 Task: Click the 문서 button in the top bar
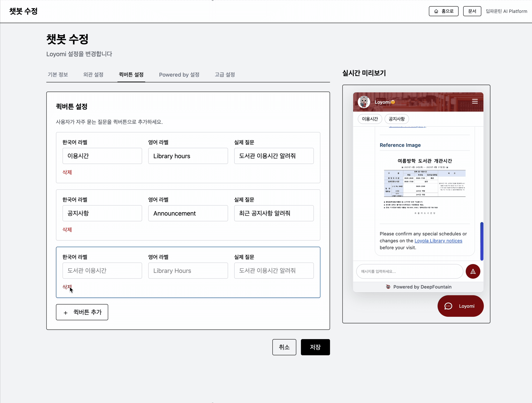click(472, 11)
